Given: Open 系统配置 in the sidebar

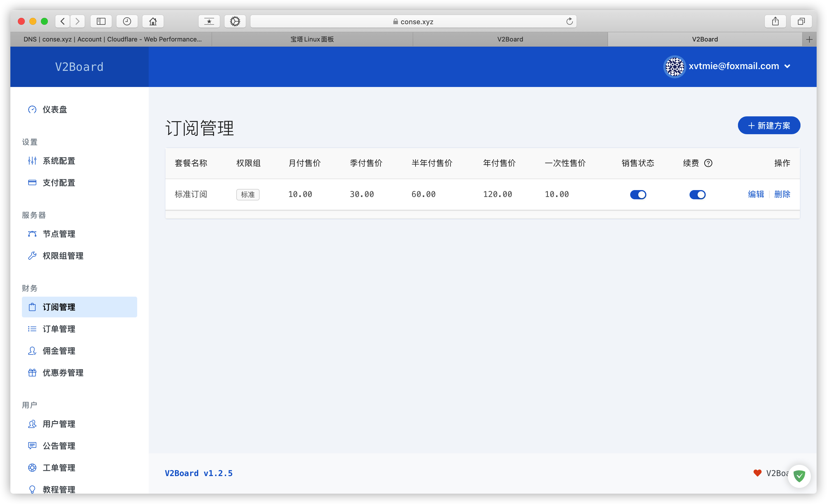Looking at the screenshot, I should (80, 161).
